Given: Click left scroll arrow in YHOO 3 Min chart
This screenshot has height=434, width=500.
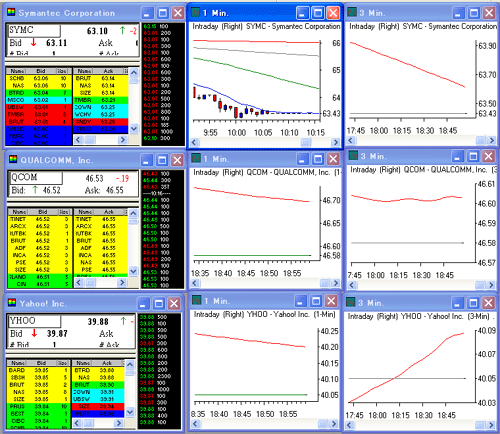Looking at the screenshot, I should click(350, 425).
